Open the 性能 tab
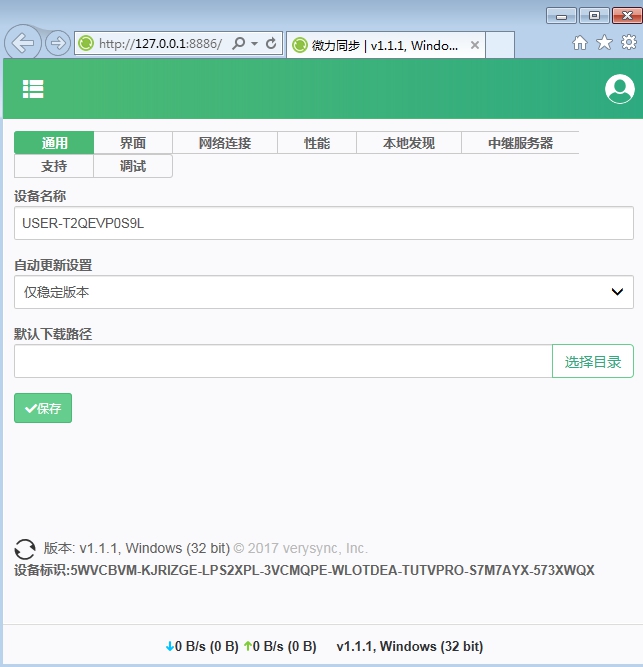The image size is (643, 667). [x=317, y=143]
